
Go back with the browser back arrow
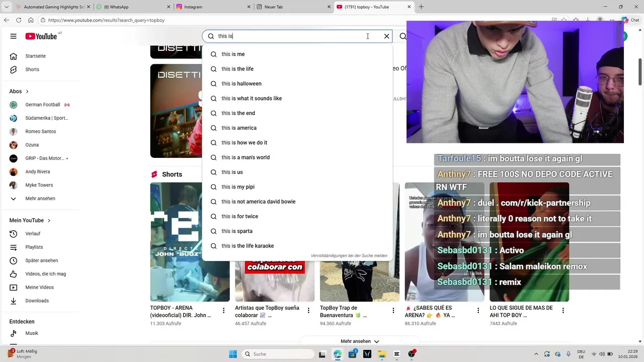[x=7, y=20]
